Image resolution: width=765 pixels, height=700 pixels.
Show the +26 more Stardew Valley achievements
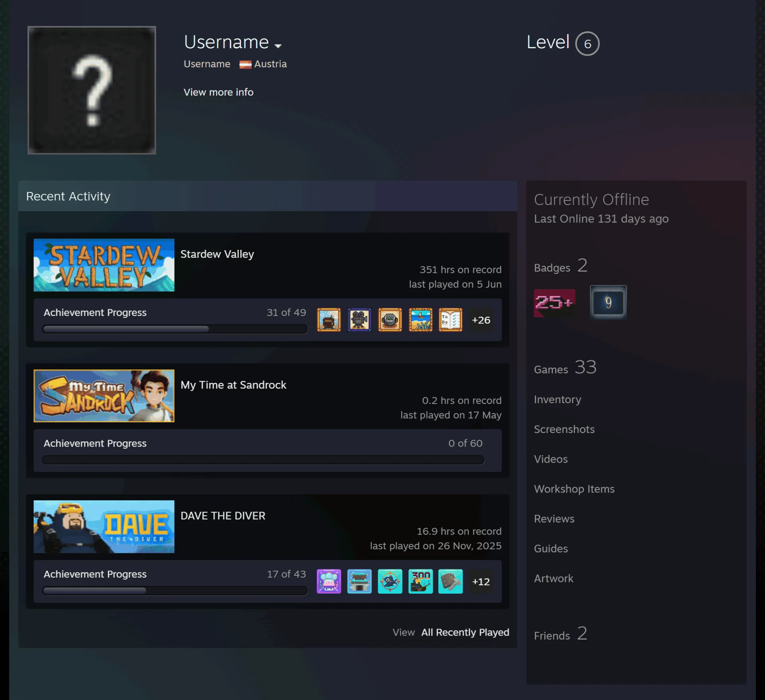pos(481,320)
